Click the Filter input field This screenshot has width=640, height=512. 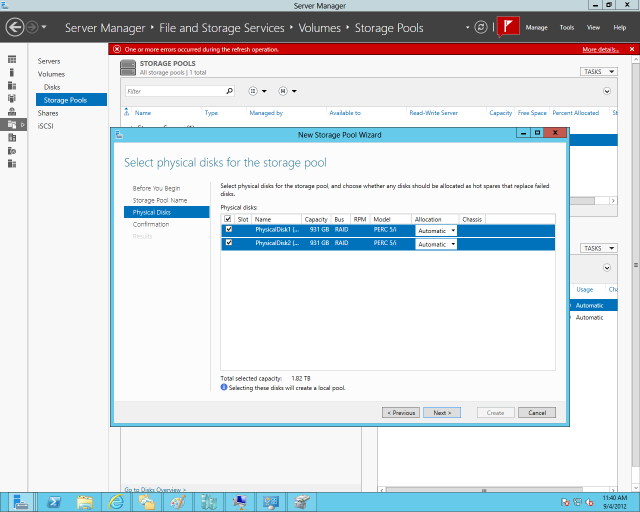click(176, 91)
